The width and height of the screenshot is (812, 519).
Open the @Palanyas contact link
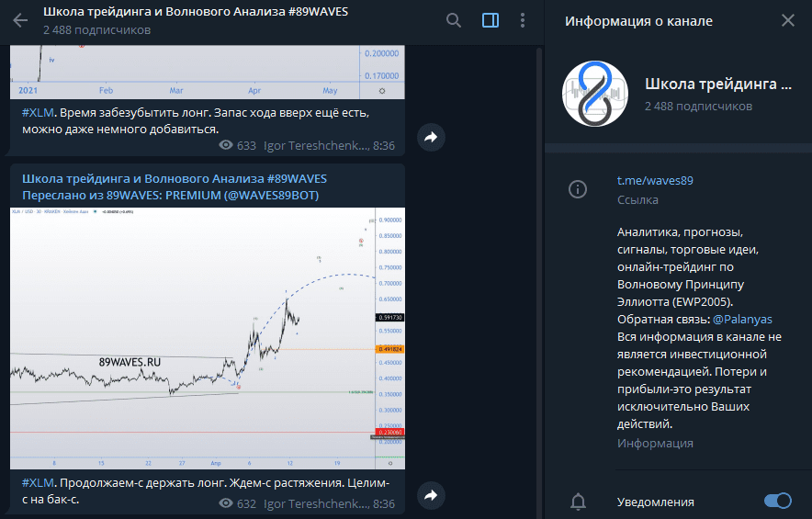click(x=742, y=319)
